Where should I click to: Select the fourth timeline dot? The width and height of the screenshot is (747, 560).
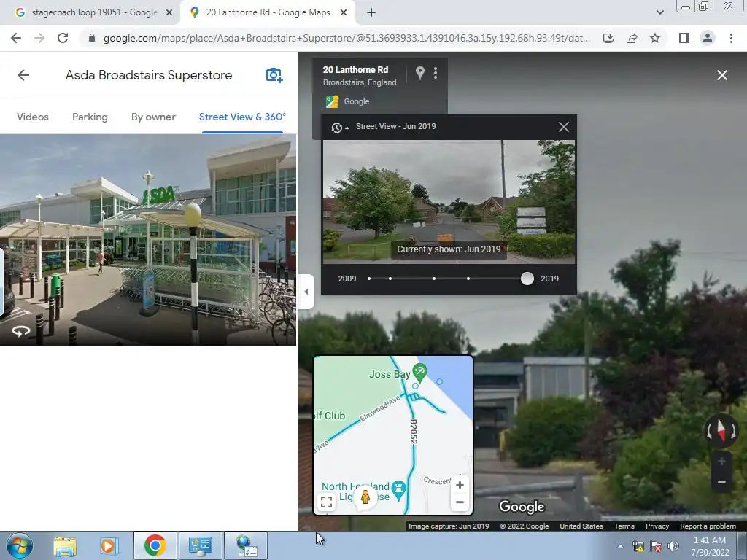[x=468, y=279]
